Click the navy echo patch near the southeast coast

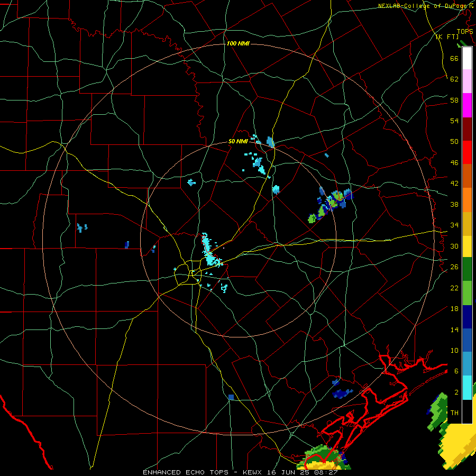(x=342, y=393)
